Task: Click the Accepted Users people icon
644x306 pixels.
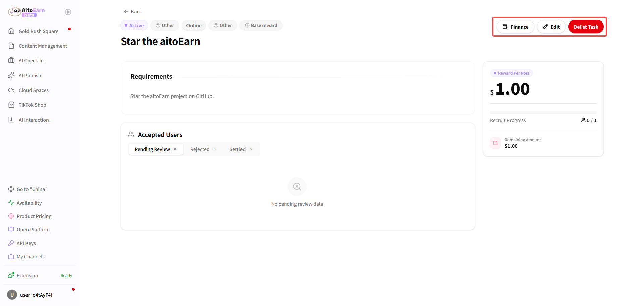Action: point(131,134)
